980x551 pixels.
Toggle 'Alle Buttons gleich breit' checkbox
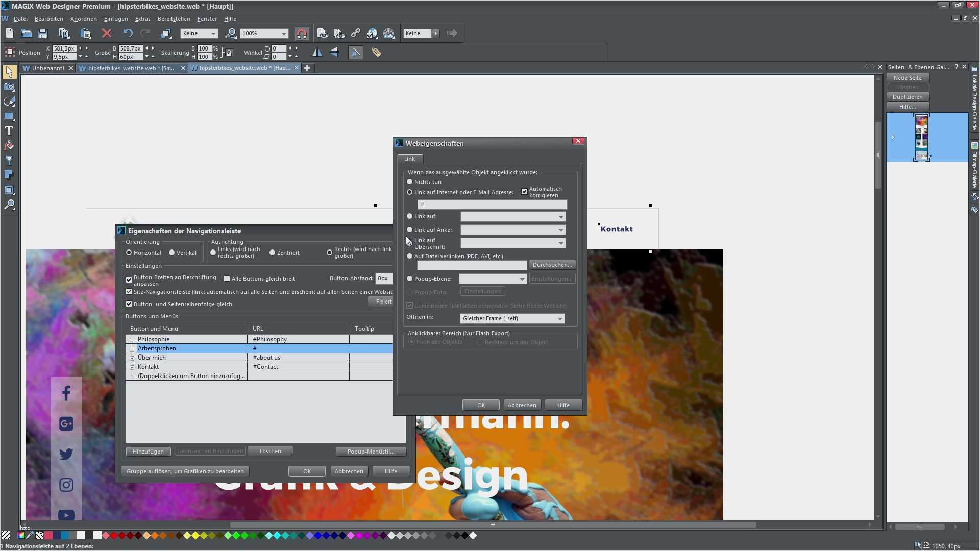[227, 279]
